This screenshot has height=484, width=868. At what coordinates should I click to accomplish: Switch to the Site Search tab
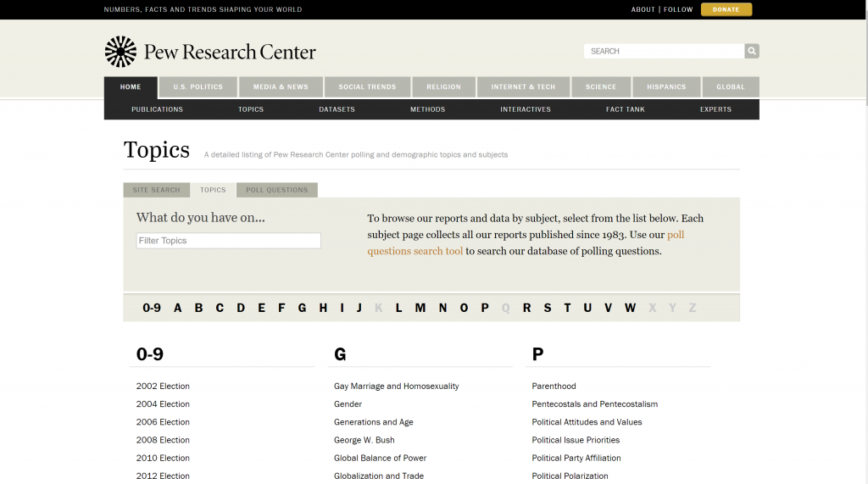pyautogui.click(x=156, y=190)
